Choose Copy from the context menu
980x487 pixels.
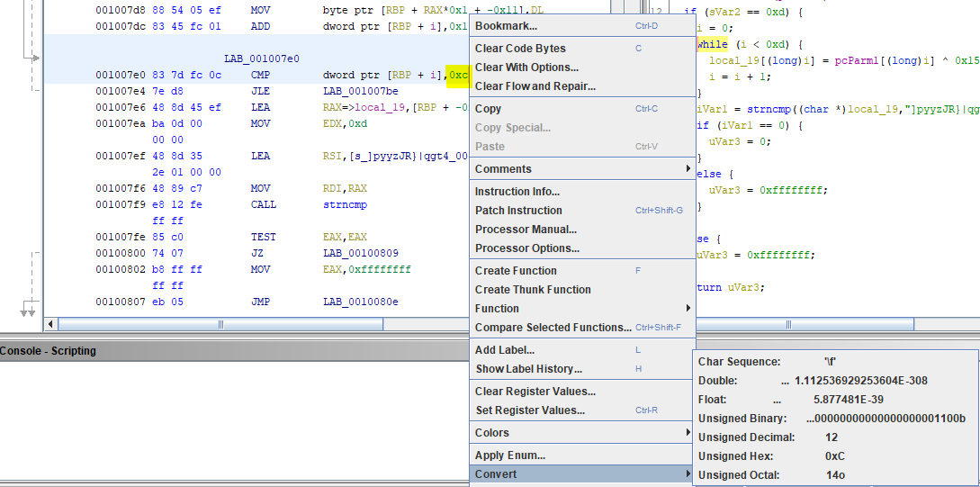582,109
